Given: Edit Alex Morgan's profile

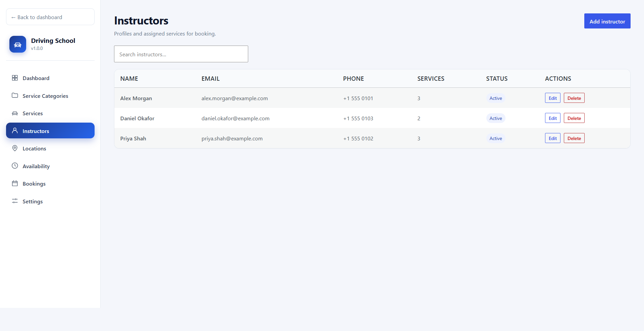Looking at the screenshot, I should click(552, 98).
